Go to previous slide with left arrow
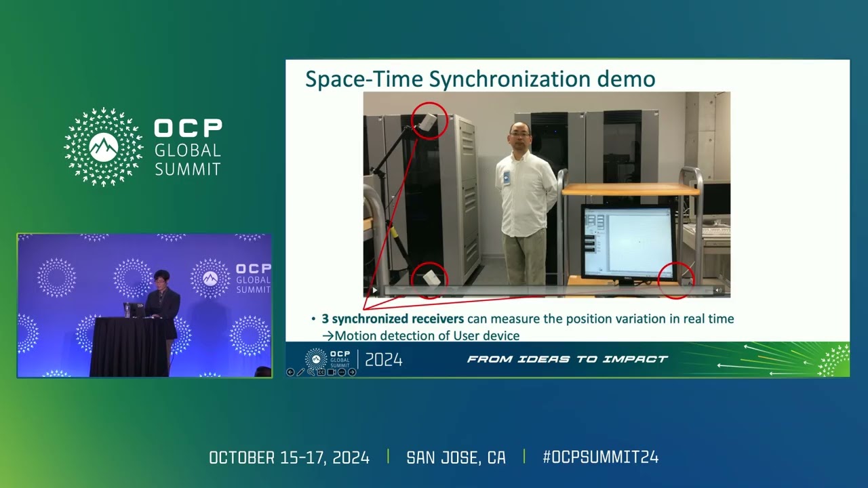This screenshot has width=868, height=488. pos(290,372)
